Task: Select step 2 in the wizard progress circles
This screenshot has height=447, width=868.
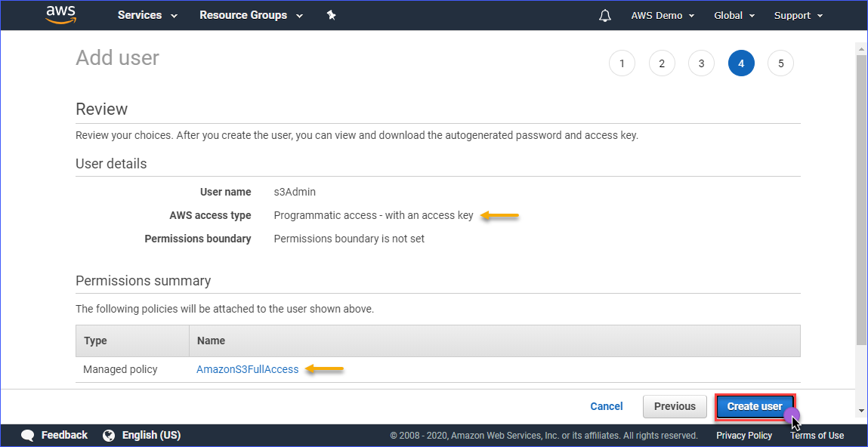Action: tap(662, 63)
